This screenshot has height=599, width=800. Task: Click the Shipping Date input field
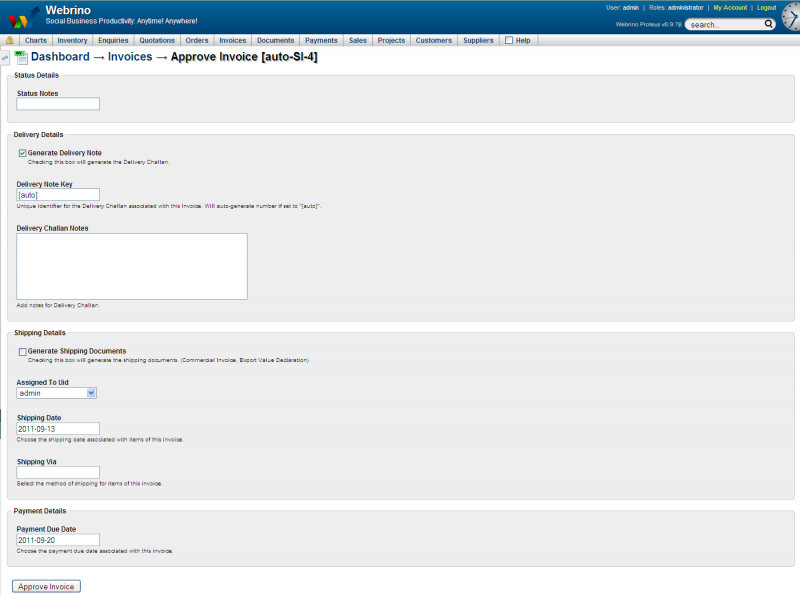pyautogui.click(x=58, y=429)
